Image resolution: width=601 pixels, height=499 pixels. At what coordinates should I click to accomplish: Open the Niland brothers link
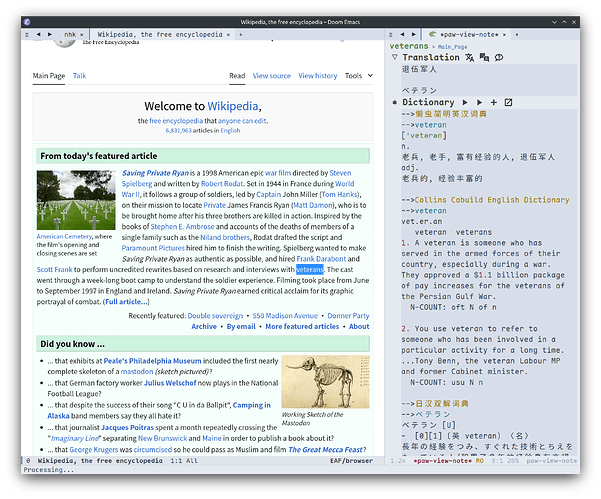pos(225,237)
